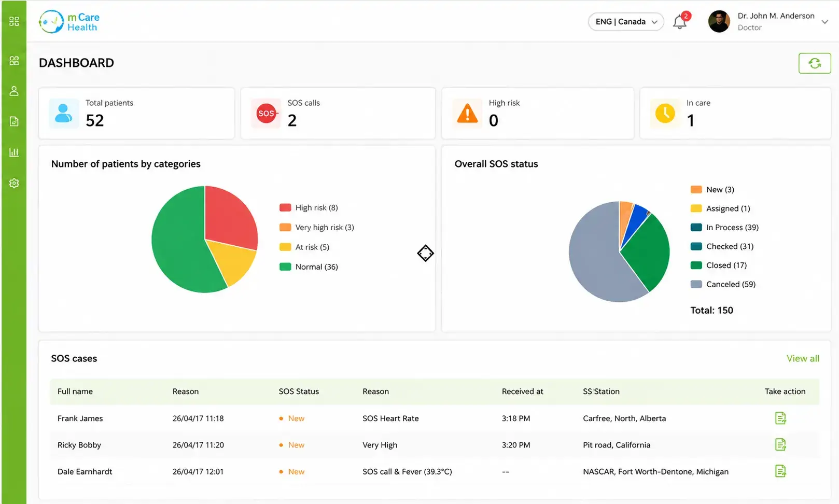The image size is (839, 504).
Task: Click the Total patients icon
Action: pos(64,113)
